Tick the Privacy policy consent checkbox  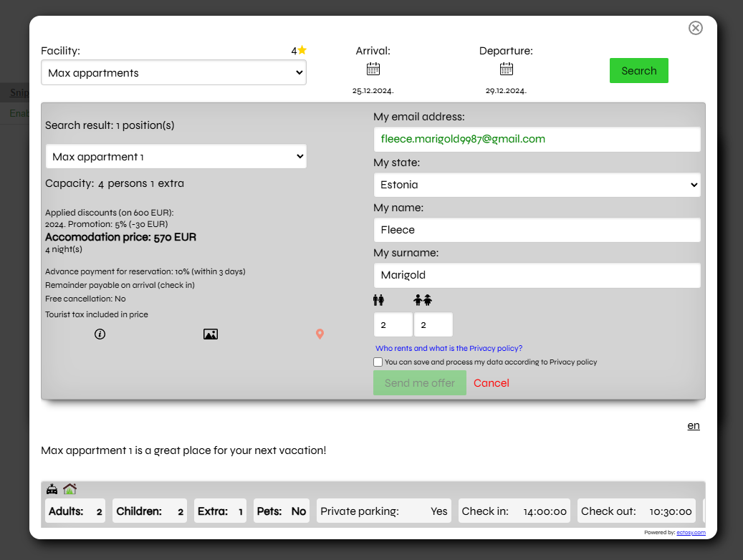click(x=378, y=362)
